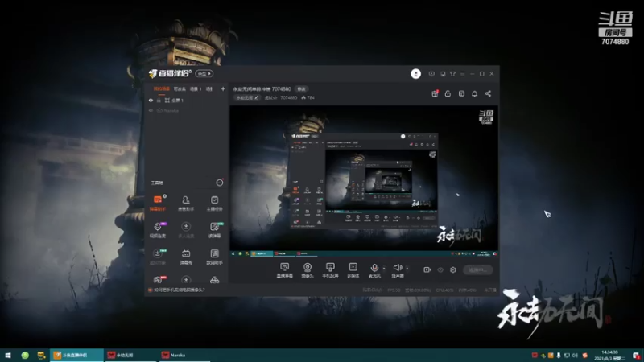This screenshot has height=362, width=644.
Task: Open the bottom-row left tool with red badge
Action: click(x=158, y=280)
